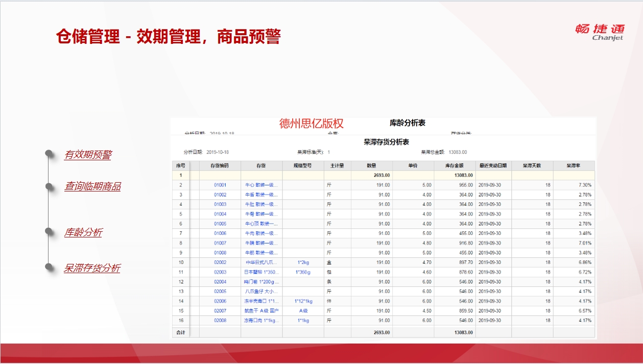Open inventory code 02002
Screen dimensions: 643x364
[x=220, y=262]
